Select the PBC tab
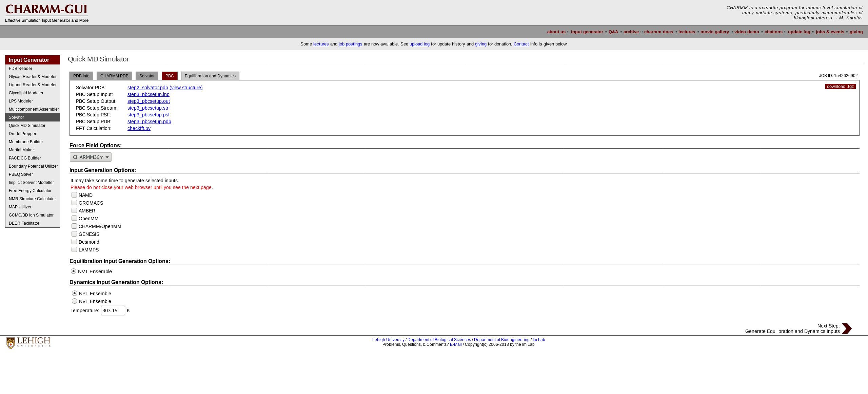 click(x=170, y=76)
